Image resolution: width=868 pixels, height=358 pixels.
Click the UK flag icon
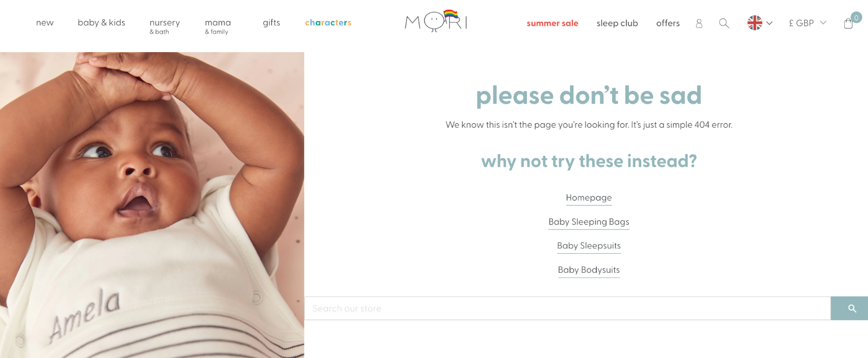(755, 23)
